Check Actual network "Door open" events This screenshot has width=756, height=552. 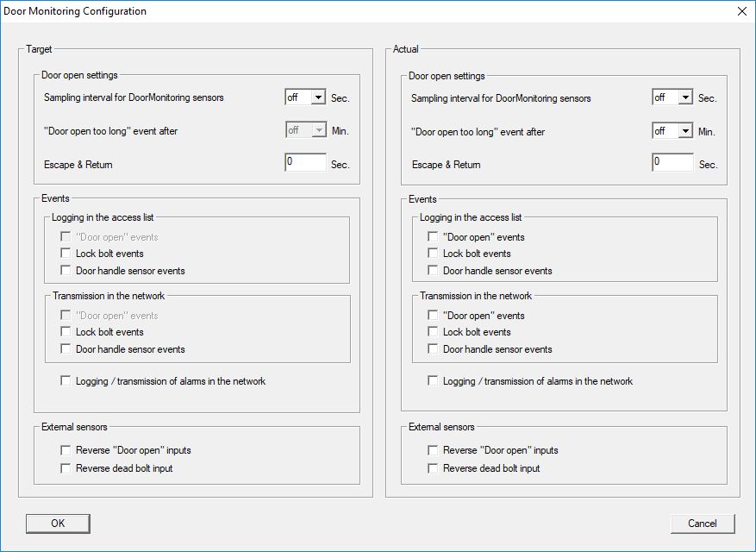(x=434, y=316)
